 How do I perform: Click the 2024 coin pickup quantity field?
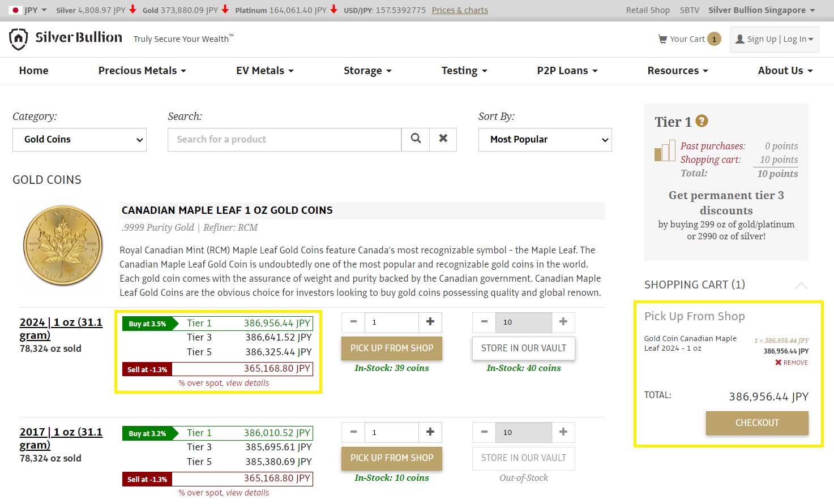coord(392,322)
